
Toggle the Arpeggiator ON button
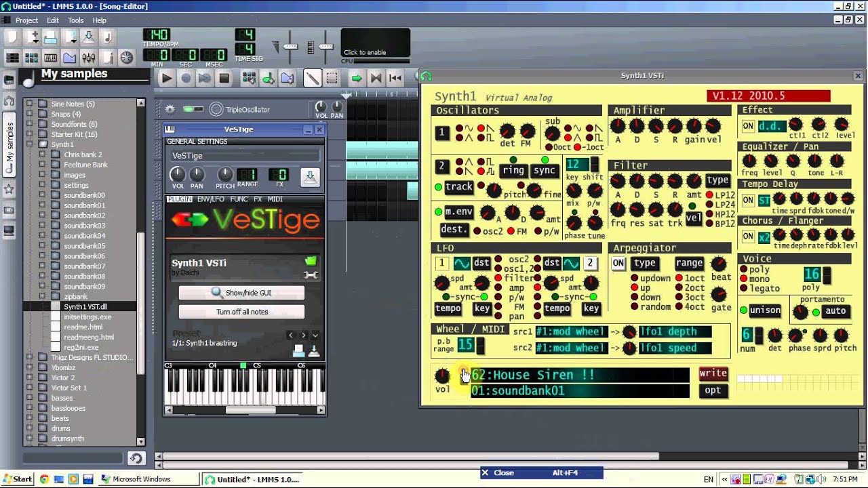pyautogui.click(x=618, y=263)
